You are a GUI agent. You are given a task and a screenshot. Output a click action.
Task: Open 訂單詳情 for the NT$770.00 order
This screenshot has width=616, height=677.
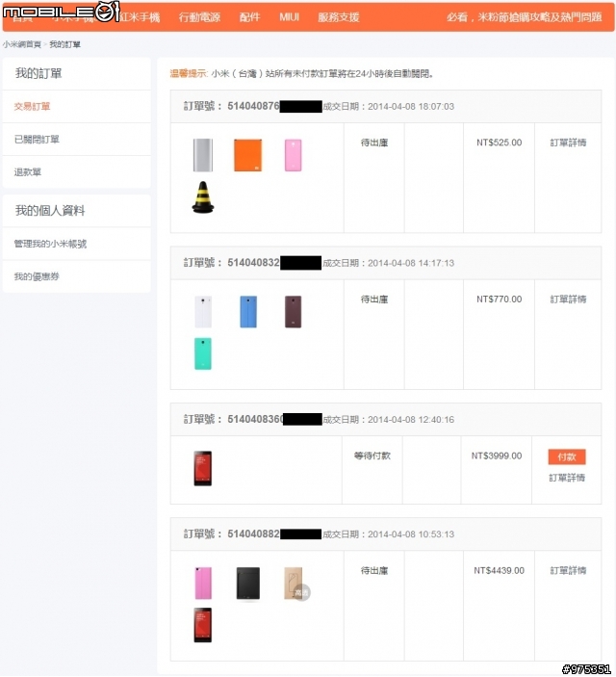tap(568, 299)
